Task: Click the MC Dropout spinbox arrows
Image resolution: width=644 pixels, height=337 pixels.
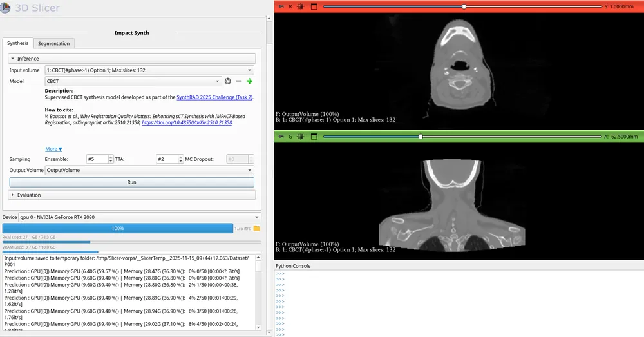Action: click(251, 159)
